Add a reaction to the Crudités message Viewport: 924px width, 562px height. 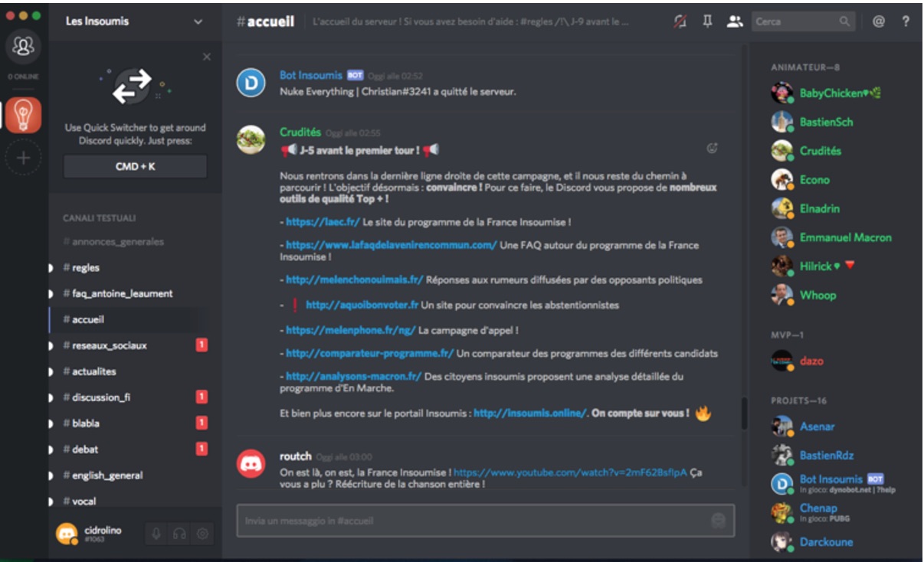tap(712, 149)
